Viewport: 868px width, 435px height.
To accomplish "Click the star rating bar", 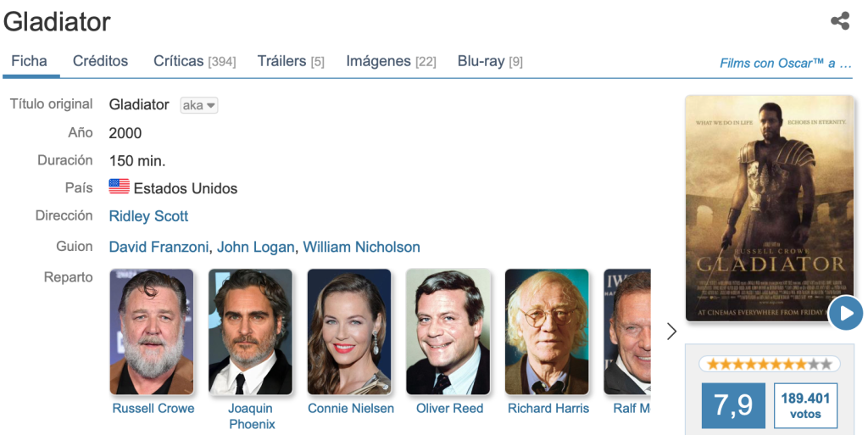I will [769, 364].
